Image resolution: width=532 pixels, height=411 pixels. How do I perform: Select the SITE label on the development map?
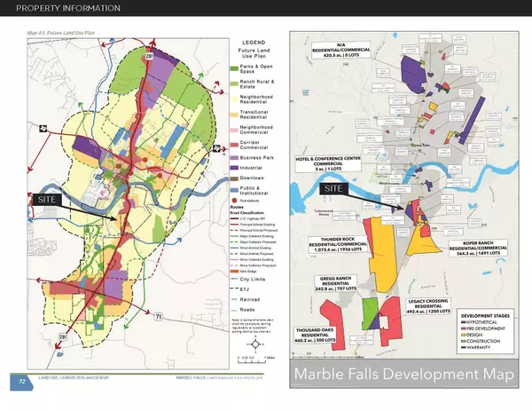tap(332, 189)
